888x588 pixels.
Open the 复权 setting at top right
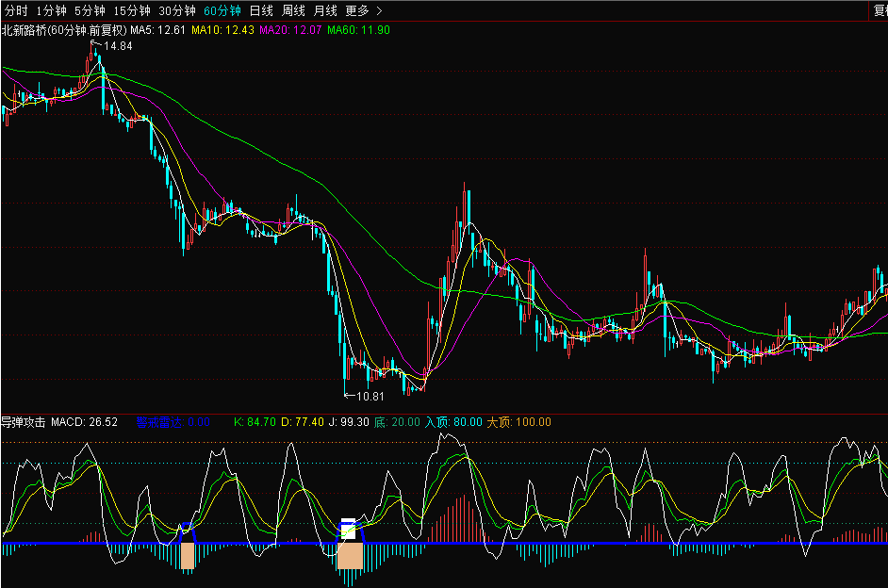click(x=875, y=10)
